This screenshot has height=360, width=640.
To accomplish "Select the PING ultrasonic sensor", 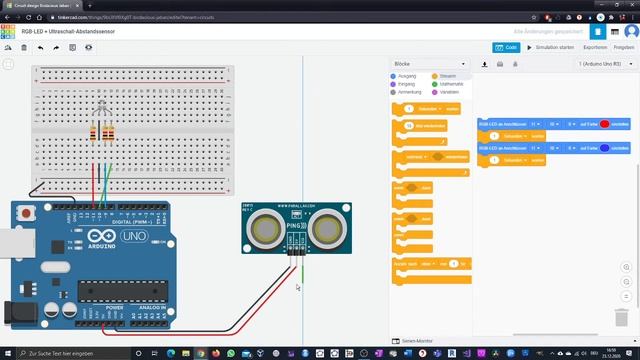I will pyautogui.click(x=296, y=228).
